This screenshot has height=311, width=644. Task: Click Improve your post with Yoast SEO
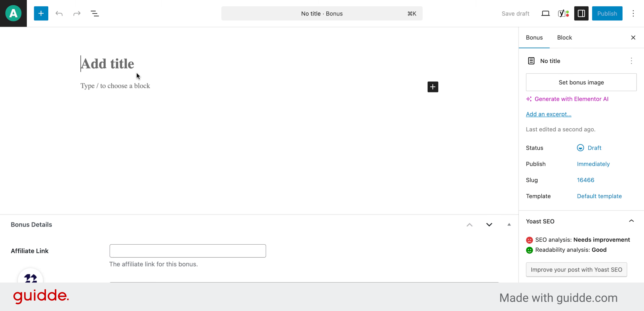click(x=576, y=269)
